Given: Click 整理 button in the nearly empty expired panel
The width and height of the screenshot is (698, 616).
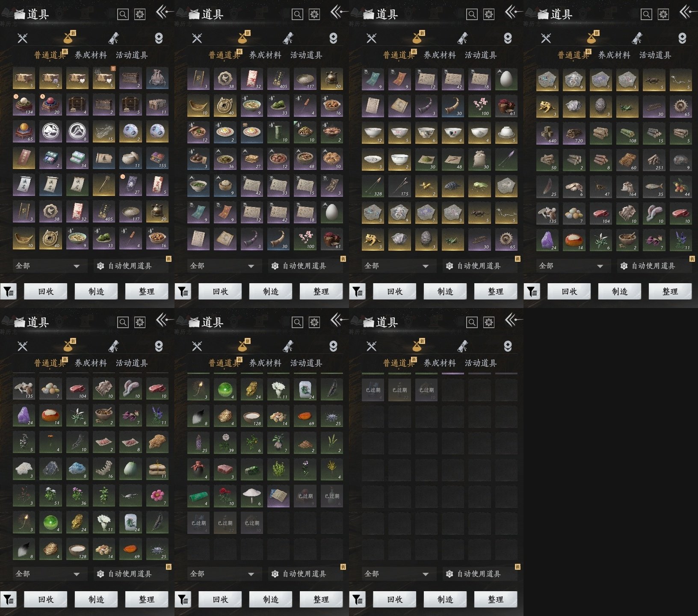Looking at the screenshot, I should (x=495, y=599).
